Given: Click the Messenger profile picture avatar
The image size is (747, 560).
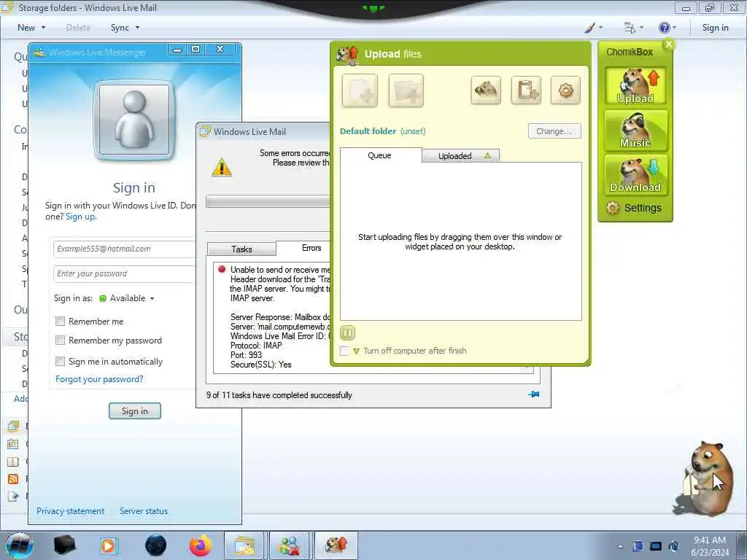Looking at the screenshot, I should [x=134, y=120].
